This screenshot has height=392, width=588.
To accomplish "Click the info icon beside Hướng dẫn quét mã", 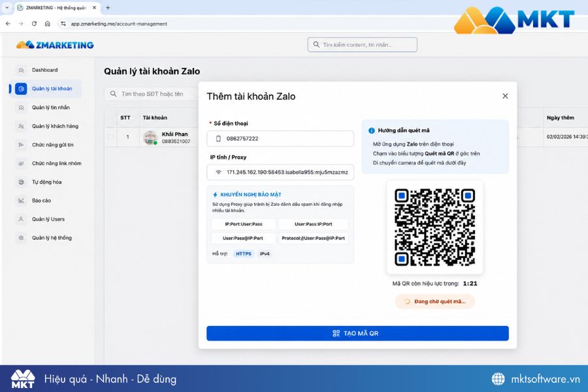I will point(371,131).
